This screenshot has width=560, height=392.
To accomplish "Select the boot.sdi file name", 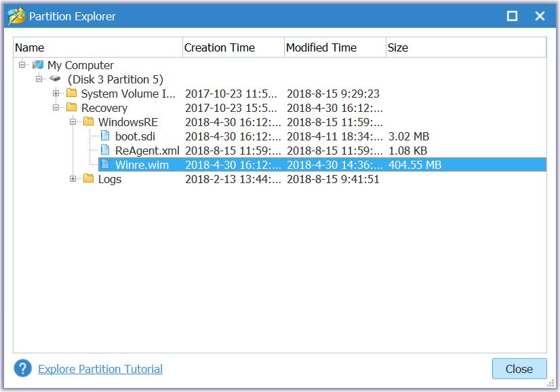I will (x=135, y=136).
